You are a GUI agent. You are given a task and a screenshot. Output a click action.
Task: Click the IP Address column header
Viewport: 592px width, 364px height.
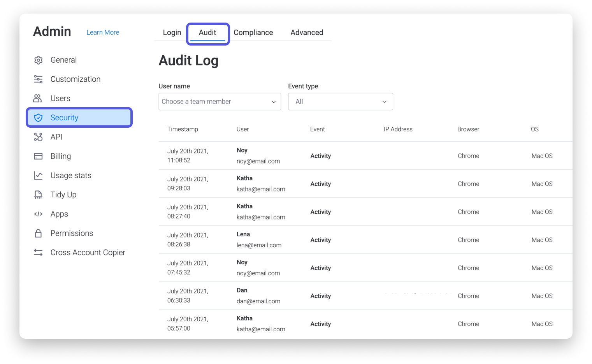pyautogui.click(x=398, y=129)
